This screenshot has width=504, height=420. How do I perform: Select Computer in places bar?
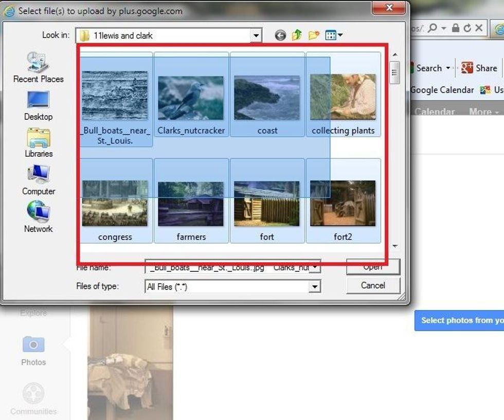(38, 180)
